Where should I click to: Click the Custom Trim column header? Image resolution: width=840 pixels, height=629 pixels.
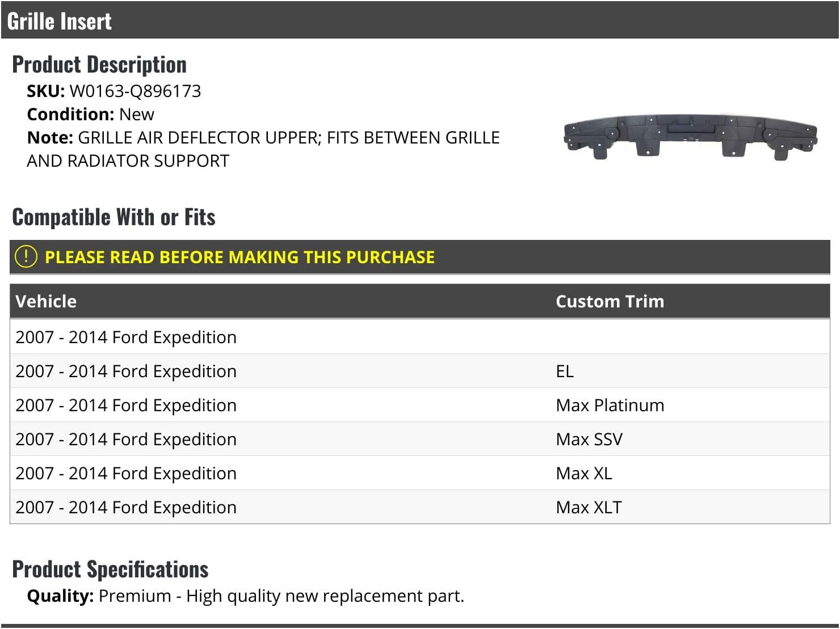pyautogui.click(x=610, y=301)
